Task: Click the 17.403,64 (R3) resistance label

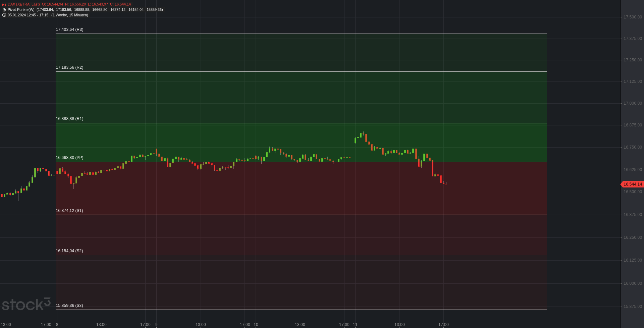Action: pos(69,30)
